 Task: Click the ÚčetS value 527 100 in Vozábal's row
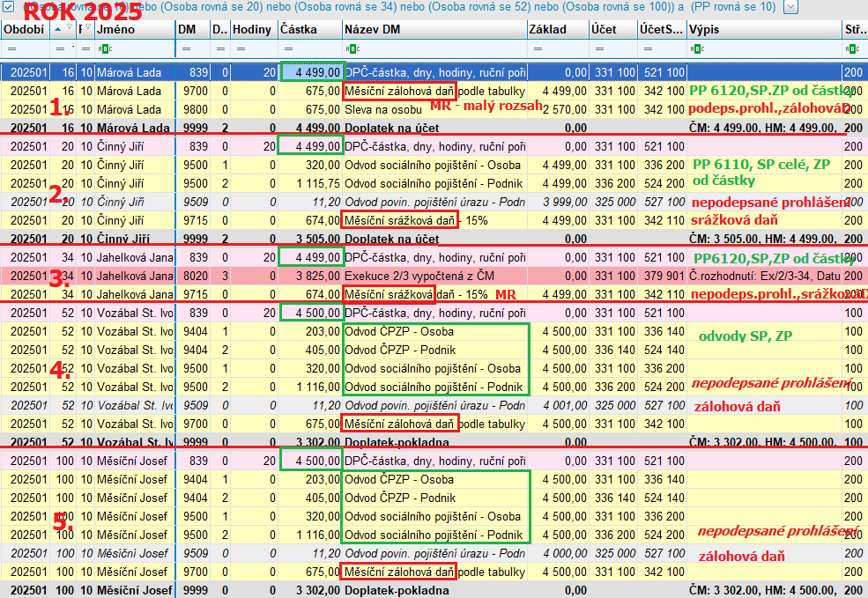664,405
